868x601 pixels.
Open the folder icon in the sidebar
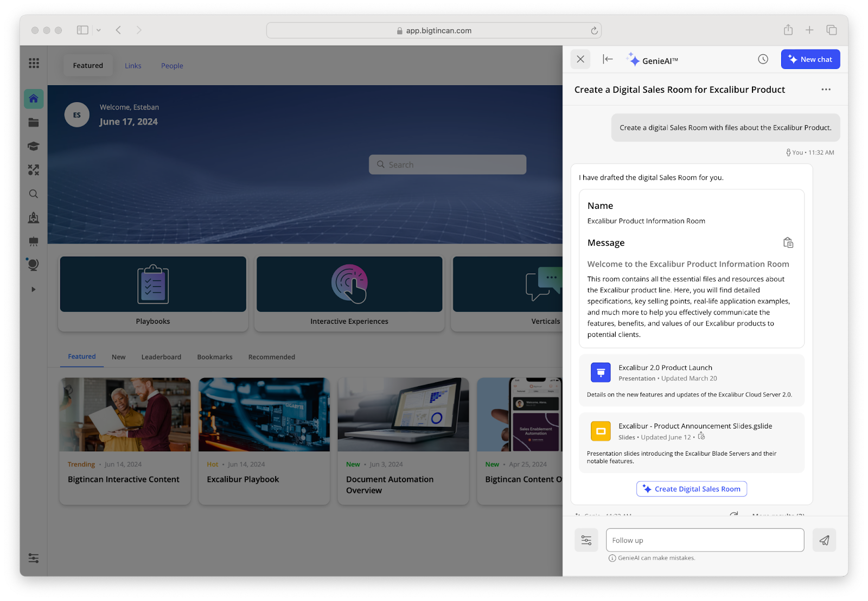click(x=34, y=123)
